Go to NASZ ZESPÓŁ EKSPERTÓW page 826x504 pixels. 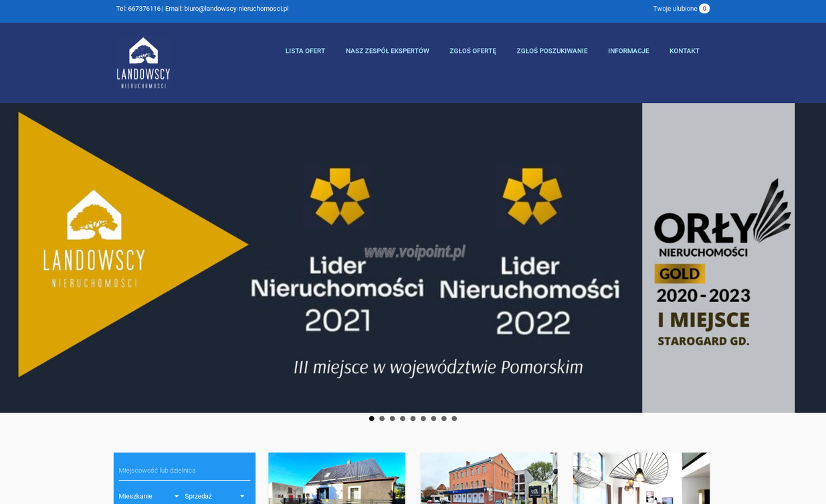click(387, 51)
